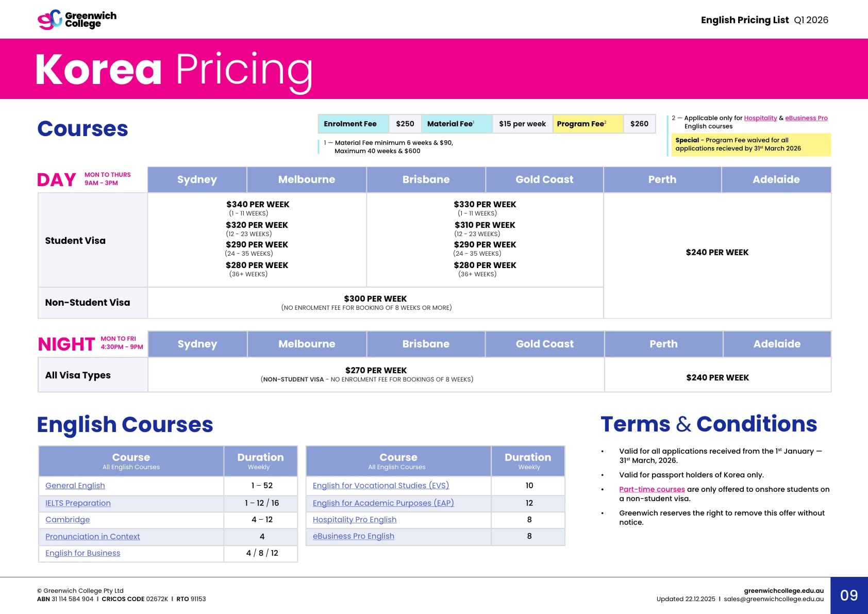
Task: Click the page number 09 box
Action: click(x=848, y=595)
